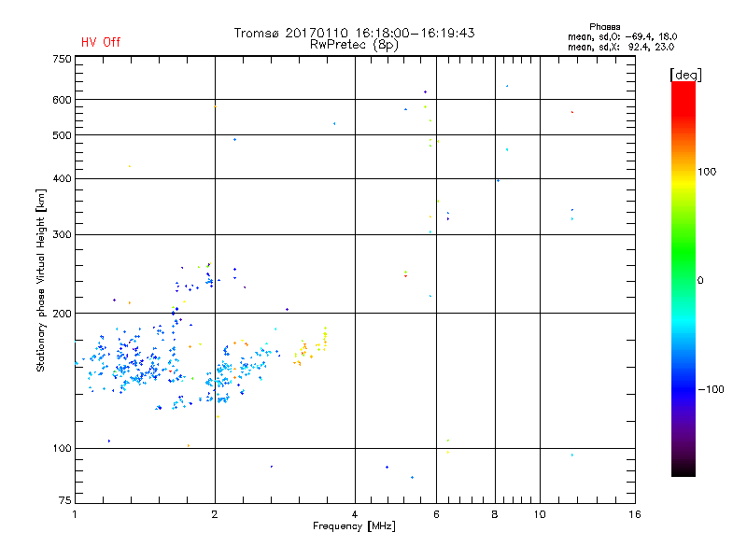Click the colorbar tick label "0"
The image size is (747, 560).
click(x=700, y=281)
